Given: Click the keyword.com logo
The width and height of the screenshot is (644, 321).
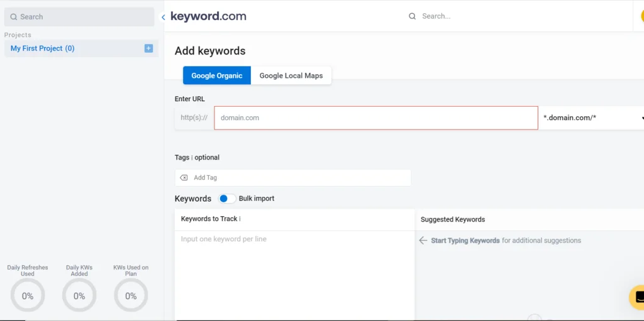Looking at the screenshot, I should coord(208,16).
